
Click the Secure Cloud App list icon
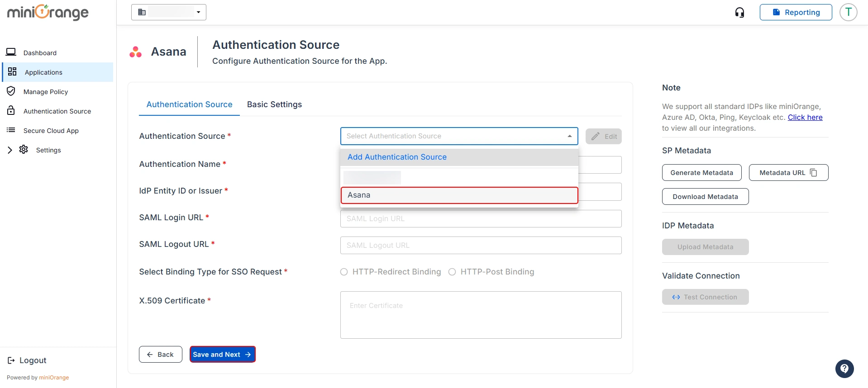(x=11, y=130)
